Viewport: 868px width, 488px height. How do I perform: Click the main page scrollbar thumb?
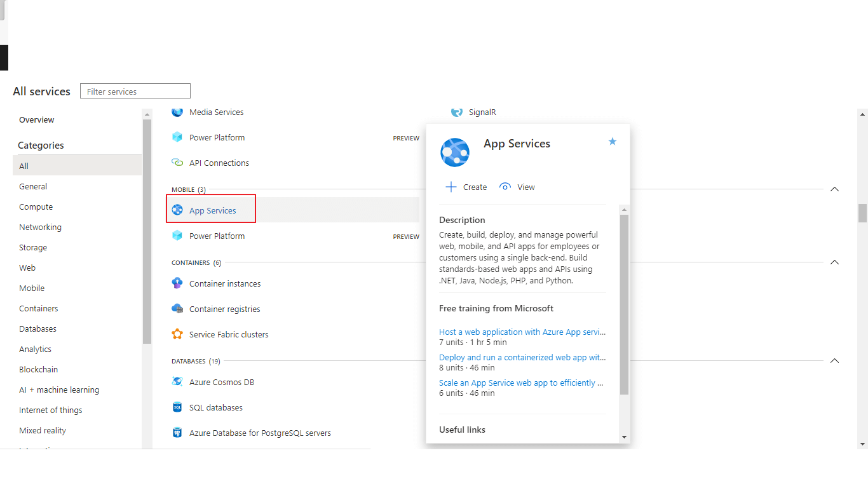(x=862, y=213)
